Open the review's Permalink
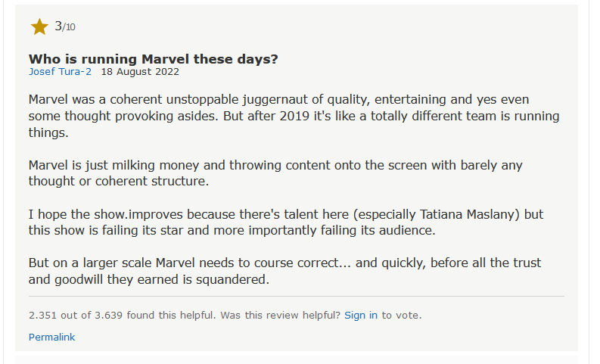Viewport: 600px width, 364px height. tap(51, 337)
